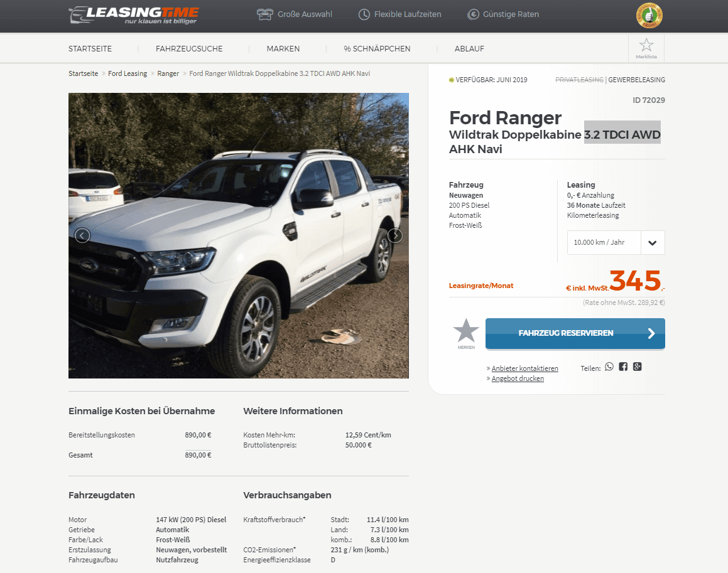Open the % Schnäppchen menu item
This screenshot has width=728, height=573.
[x=377, y=49]
